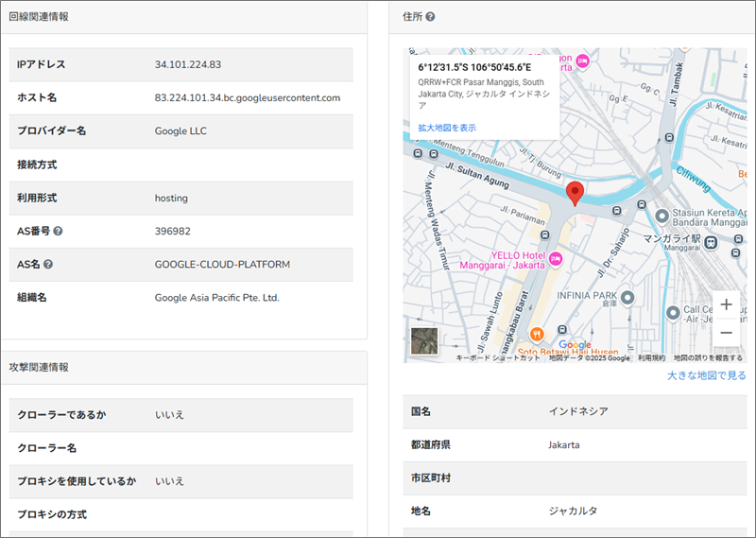
Task: Click プロキシを使用しているか value いいえ
Action: [169, 481]
